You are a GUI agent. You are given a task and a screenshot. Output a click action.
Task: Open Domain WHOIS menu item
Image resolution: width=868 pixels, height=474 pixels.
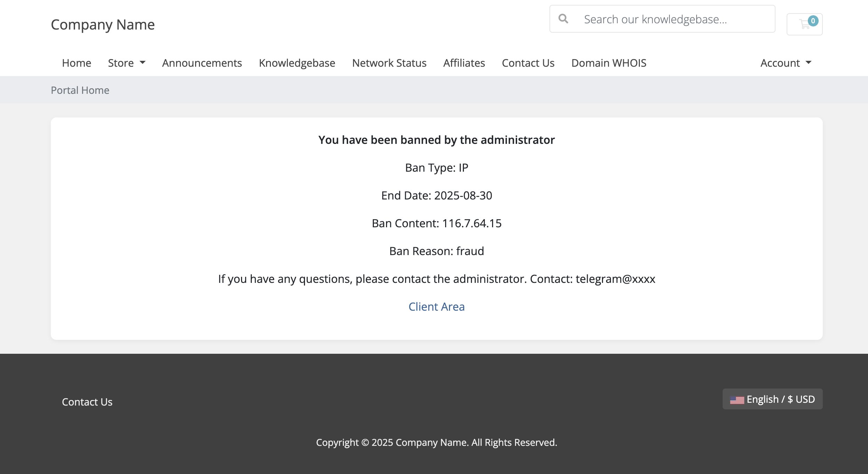click(x=609, y=63)
